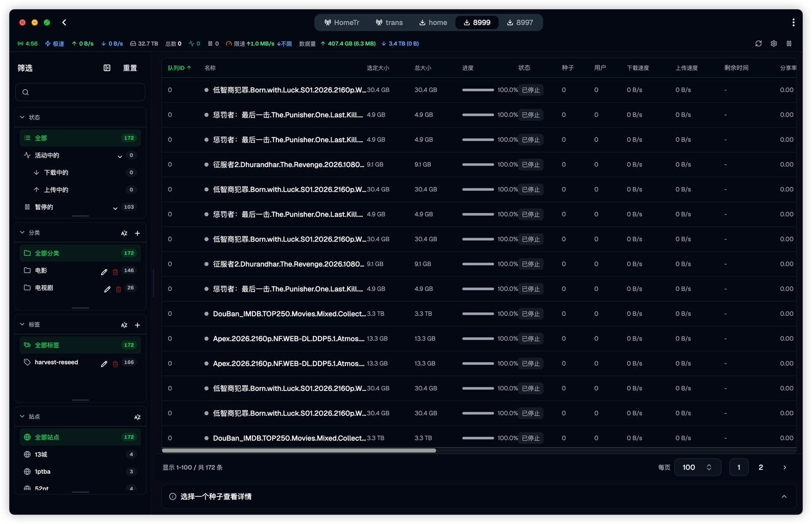Switch to the 8997 tab
This screenshot has width=812, height=524.
click(520, 22)
